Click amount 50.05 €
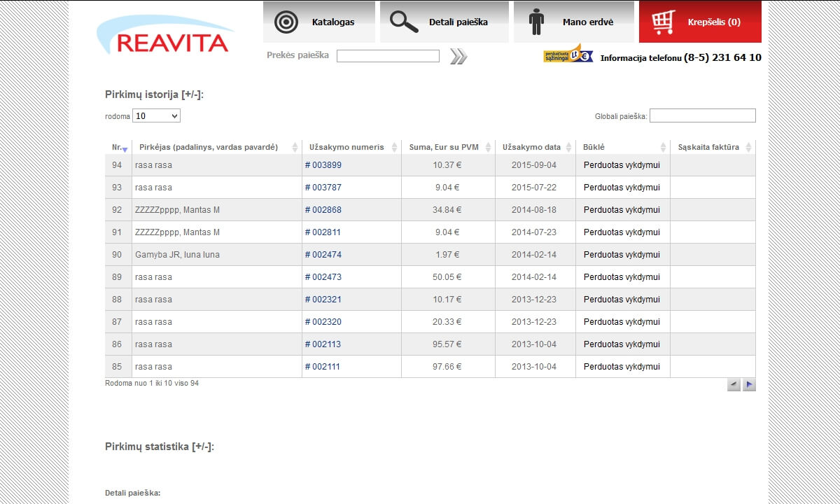Image resolution: width=840 pixels, height=504 pixels. 447,277
